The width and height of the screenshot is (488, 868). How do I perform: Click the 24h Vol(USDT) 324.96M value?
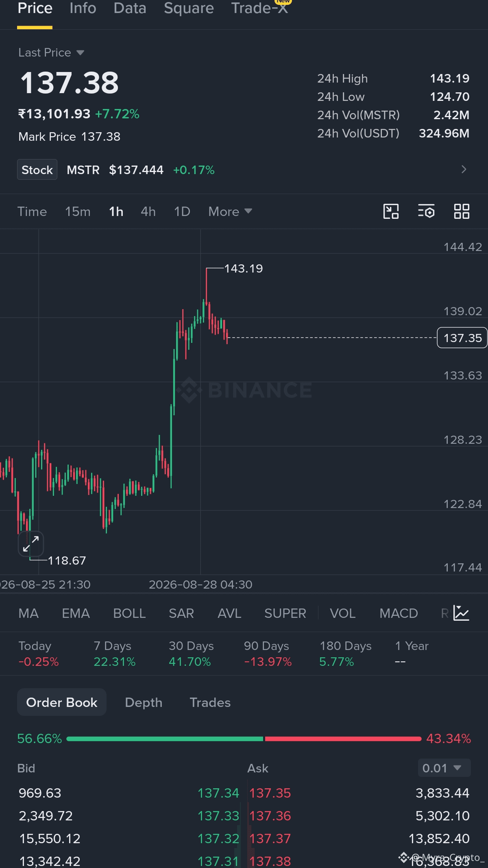click(x=444, y=133)
